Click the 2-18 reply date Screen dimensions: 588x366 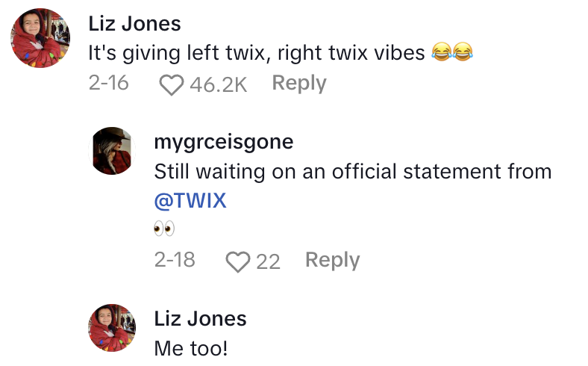pos(174,260)
